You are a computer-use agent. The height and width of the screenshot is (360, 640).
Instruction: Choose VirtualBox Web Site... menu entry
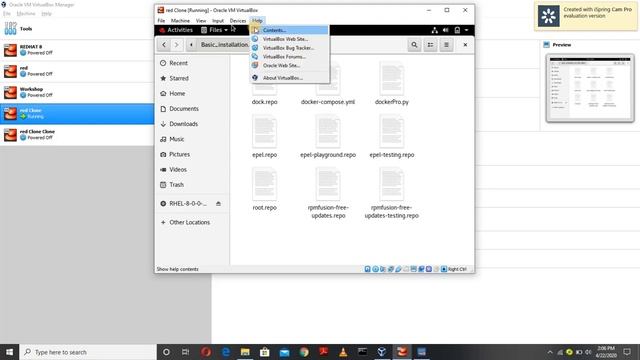[289, 39]
